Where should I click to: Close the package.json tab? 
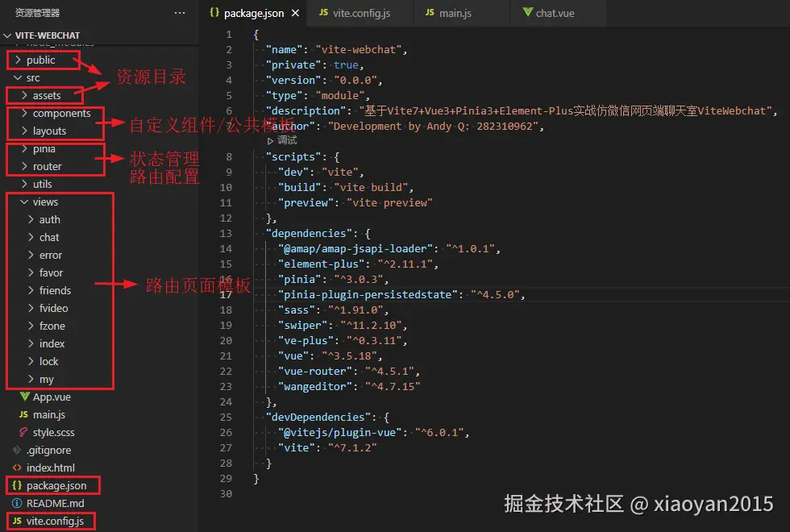(293, 13)
